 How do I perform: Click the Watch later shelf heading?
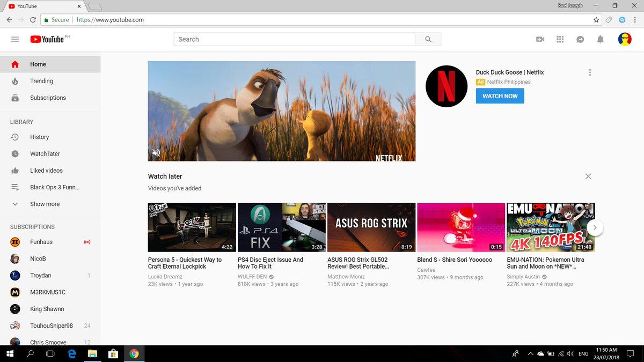[x=165, y=176]
